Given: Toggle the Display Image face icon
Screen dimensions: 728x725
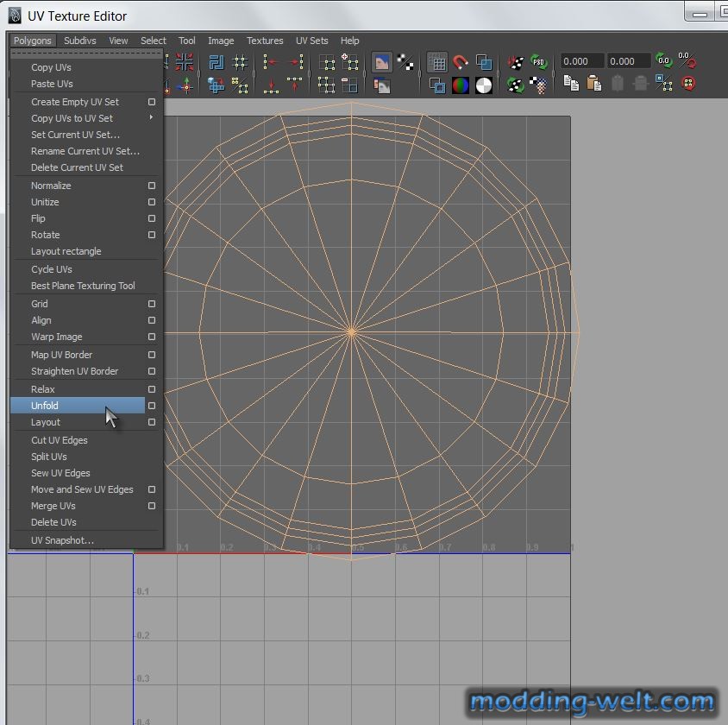Looking at the screenshot, I should pos(381,62).
